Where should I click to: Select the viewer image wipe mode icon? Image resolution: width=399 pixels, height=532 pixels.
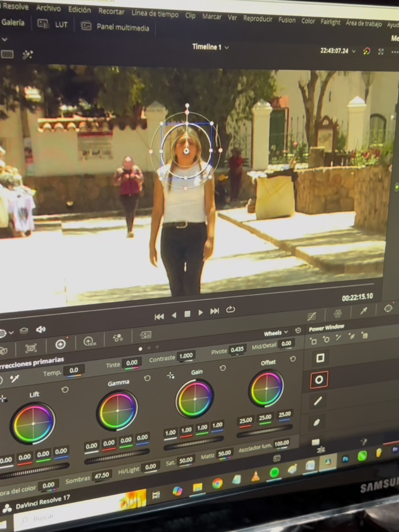7,54
